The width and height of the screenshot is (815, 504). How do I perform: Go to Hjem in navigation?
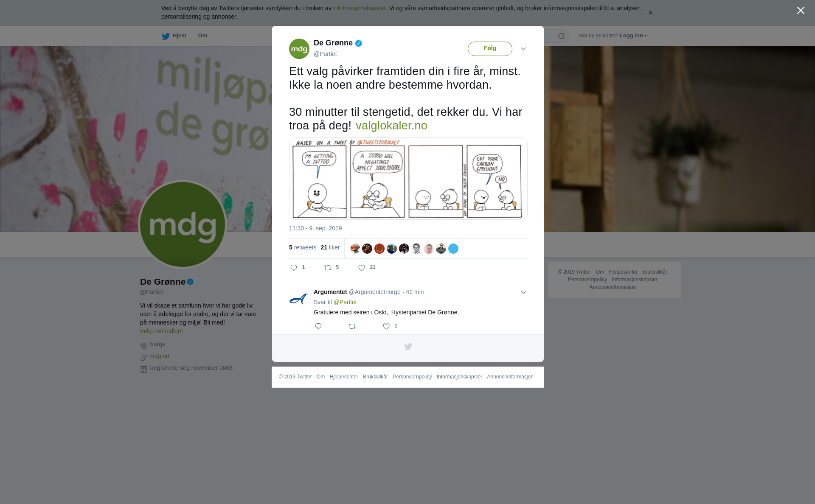tap(174, 36)
